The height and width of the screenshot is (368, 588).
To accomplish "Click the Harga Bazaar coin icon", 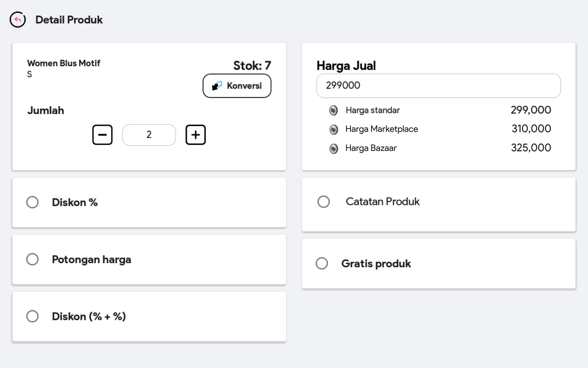I will click(333, 149).
